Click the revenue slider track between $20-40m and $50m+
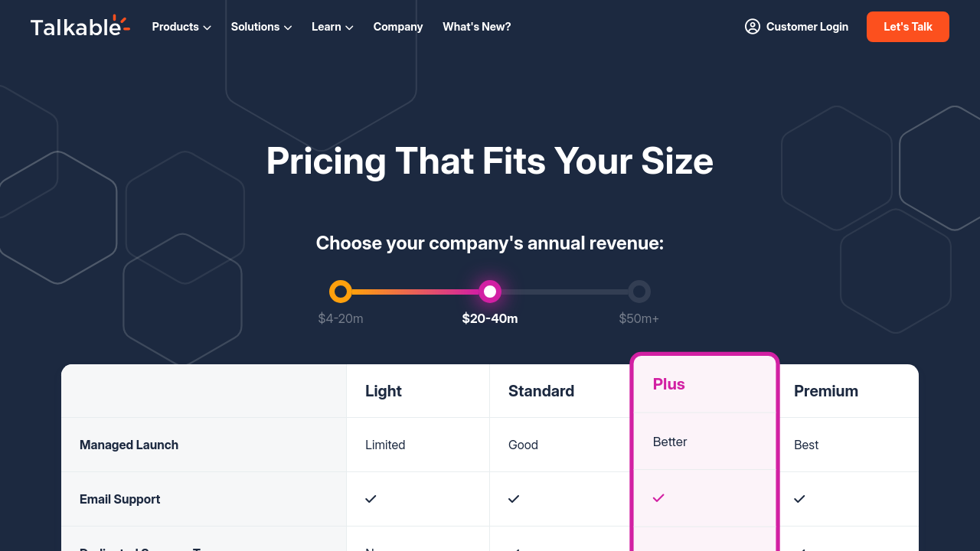 coord(565,292)
